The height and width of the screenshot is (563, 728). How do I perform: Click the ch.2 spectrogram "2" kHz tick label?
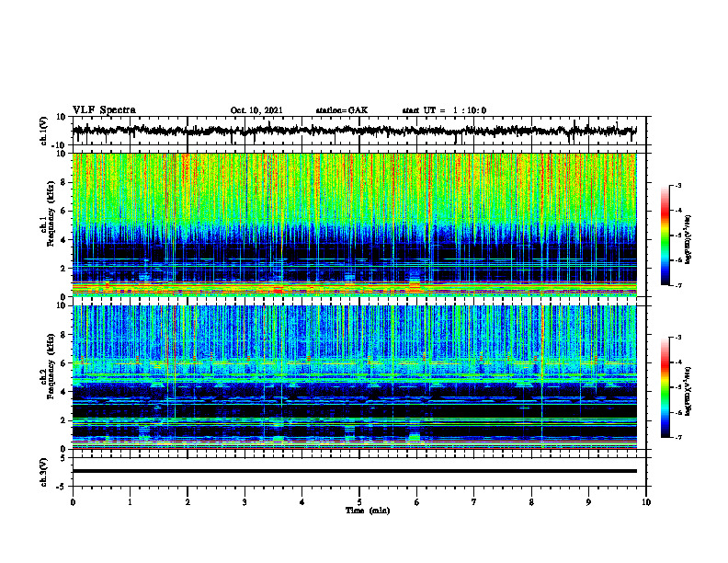pos(63,420)
